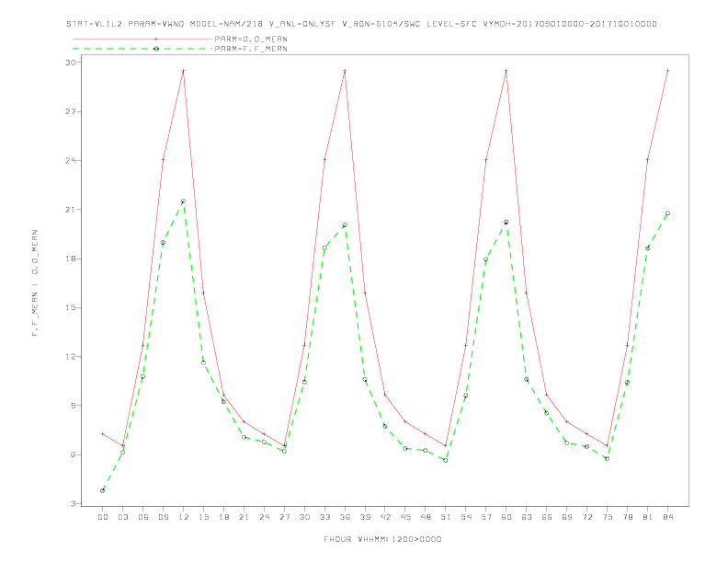Click x-axis tick label 15
Viewport: 728px width, 563px height.
click(x=203, y=517)
